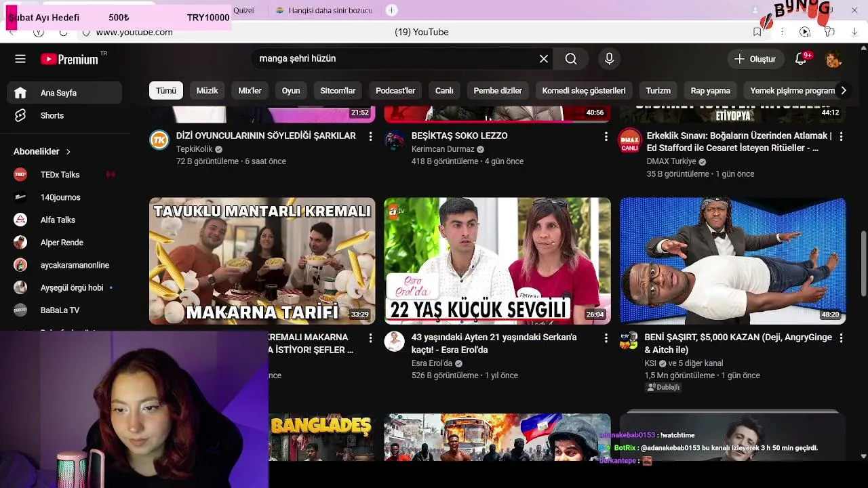Select the Sitcom'lar filter chip
The height and width of the screenshot is (488, 868).
pyautogui.click(x=338, y=90)
